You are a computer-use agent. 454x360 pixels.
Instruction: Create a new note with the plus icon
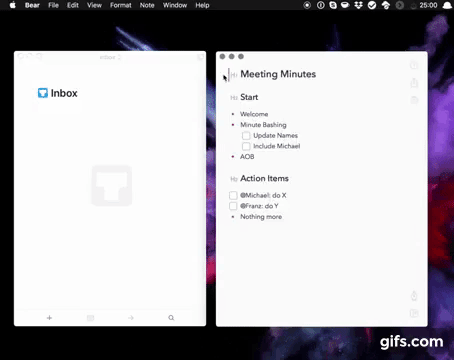tap(49, 318)
